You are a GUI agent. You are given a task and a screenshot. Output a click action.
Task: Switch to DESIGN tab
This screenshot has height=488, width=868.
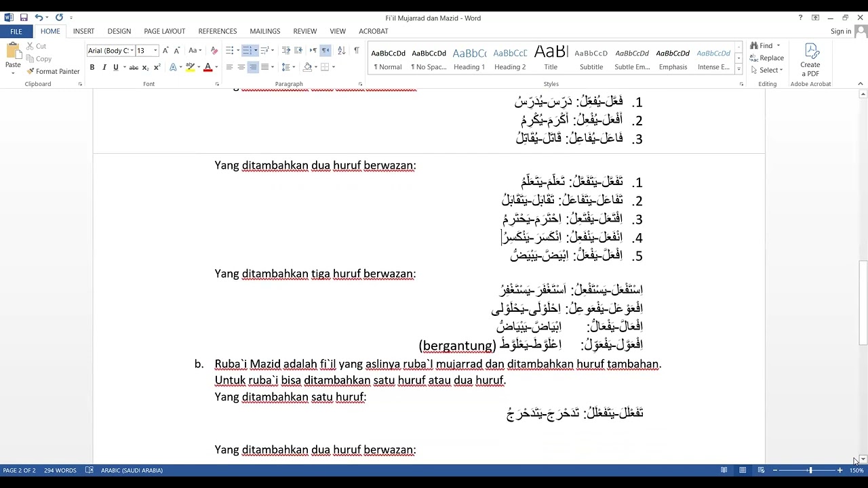[119, 31]
